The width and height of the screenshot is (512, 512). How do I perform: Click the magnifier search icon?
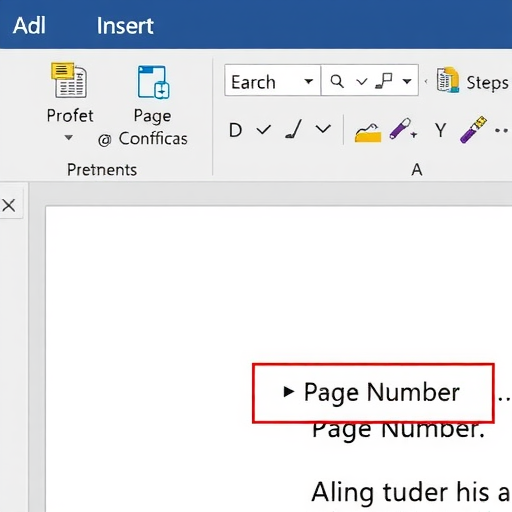coord(337,81)
